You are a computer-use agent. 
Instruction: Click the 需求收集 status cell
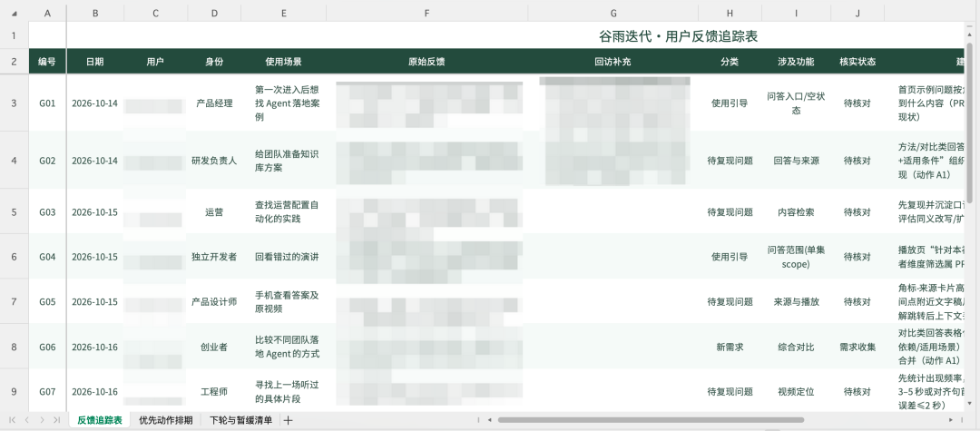[857, 347]
